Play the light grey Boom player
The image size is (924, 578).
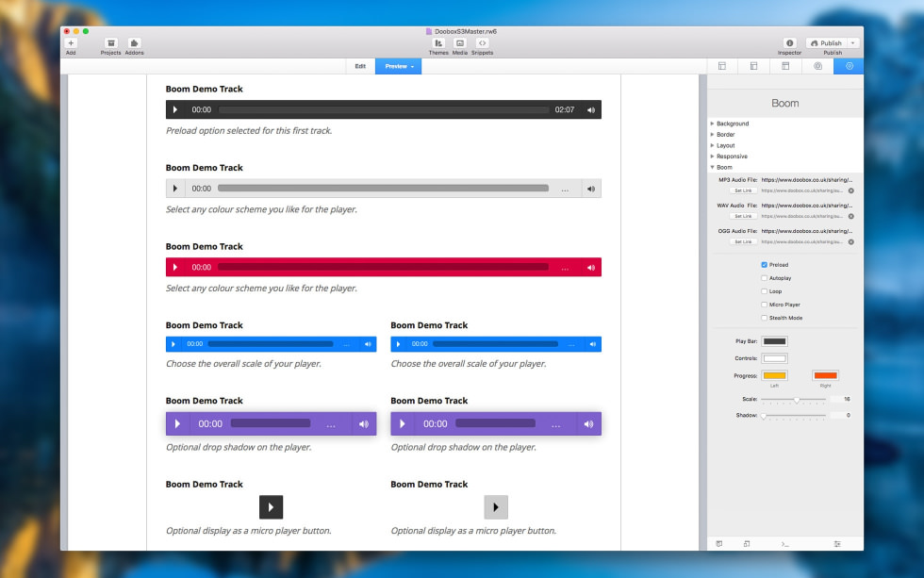(175, 189)
